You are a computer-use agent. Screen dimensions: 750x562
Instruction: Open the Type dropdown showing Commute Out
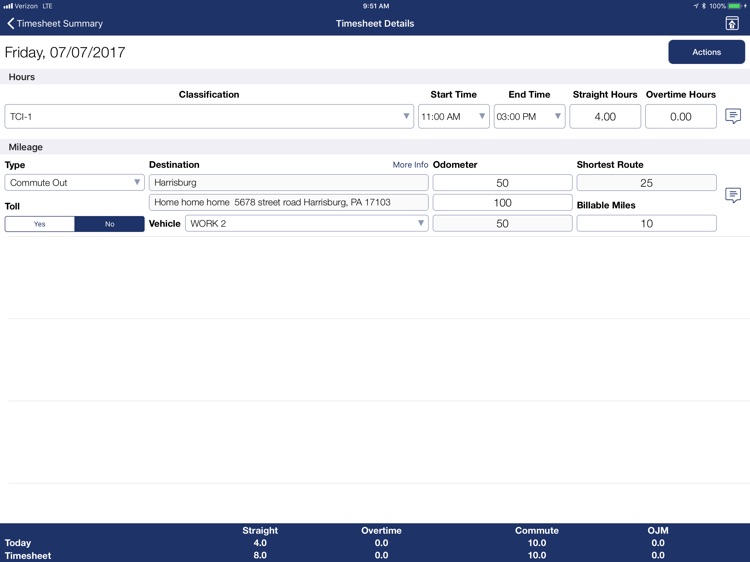pos(75,183)
